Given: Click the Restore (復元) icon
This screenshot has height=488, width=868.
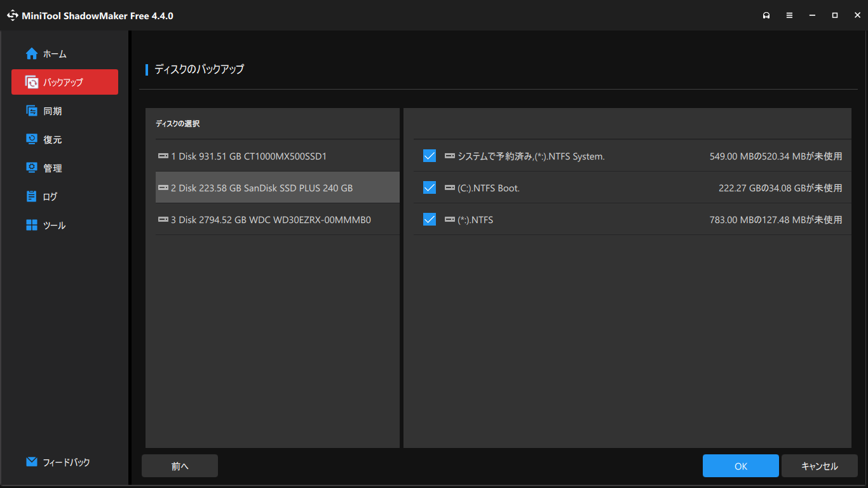Looking at the screenshot, I should pyautogui.click(x=32, y=140).
